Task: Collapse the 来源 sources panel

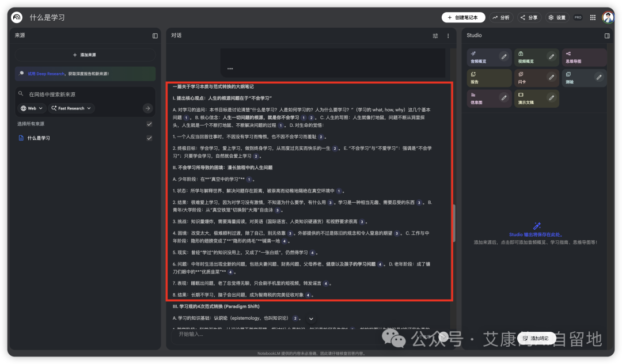Action: pyautogui.click(x=154, y=35)
